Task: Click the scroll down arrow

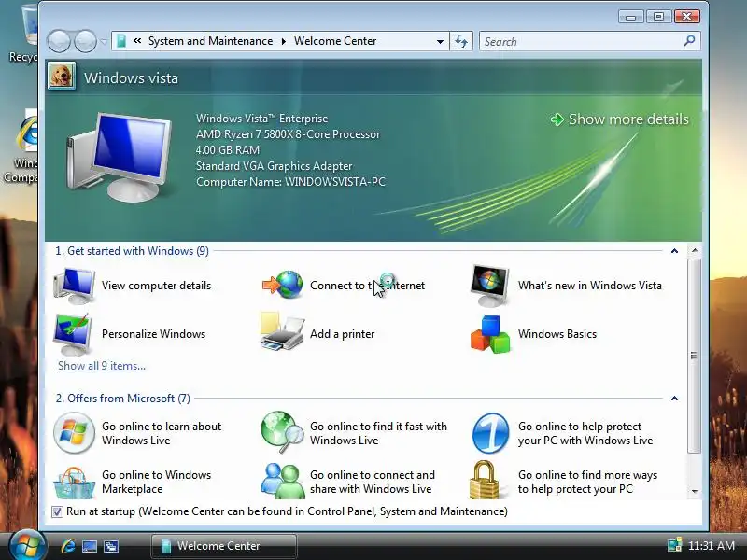Action: [x=695, y=491]
